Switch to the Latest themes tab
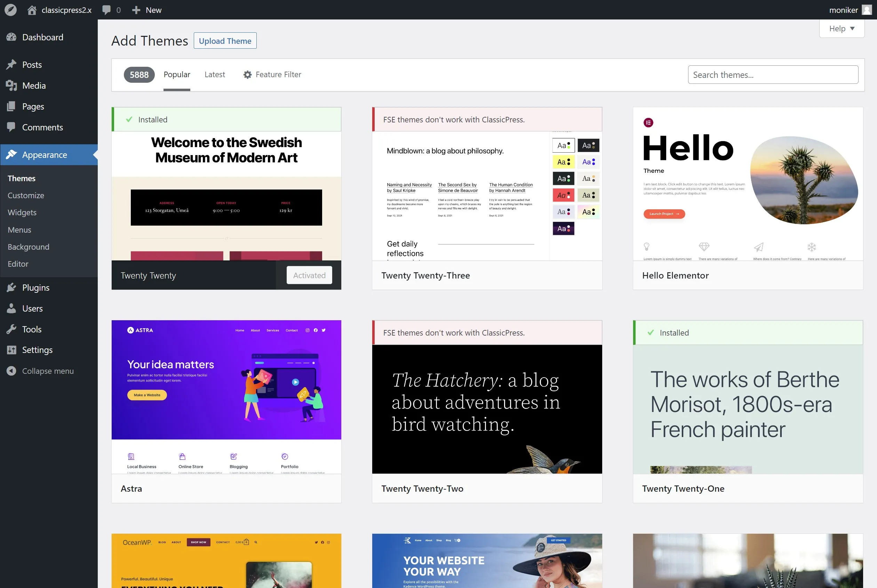The height and width of the screenshot is (588, 877). pyautogui.click(x=215, y=75)
